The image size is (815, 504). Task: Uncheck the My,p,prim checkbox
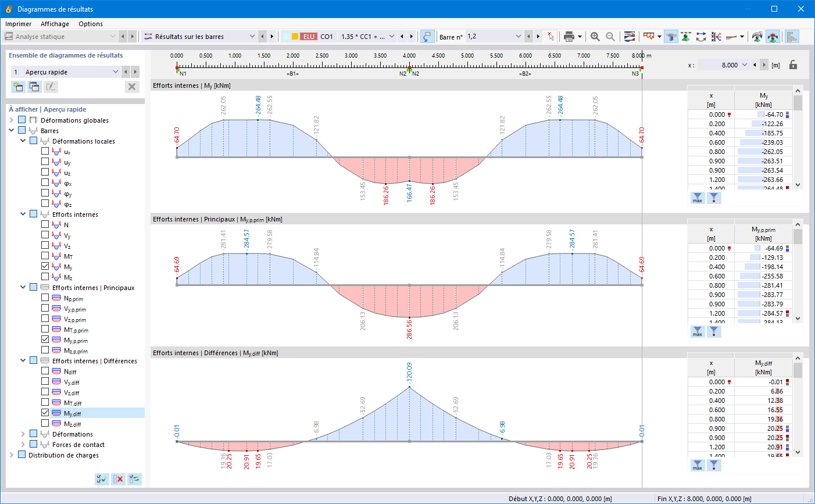(x=45, y=339)
